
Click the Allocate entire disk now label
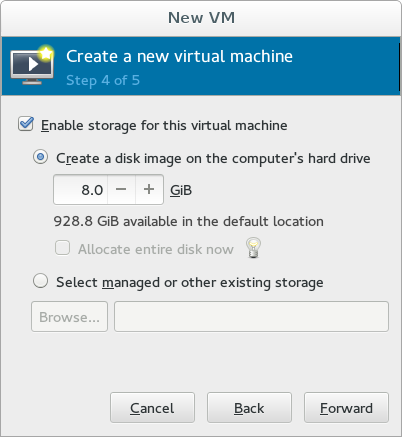click(156, 249)
